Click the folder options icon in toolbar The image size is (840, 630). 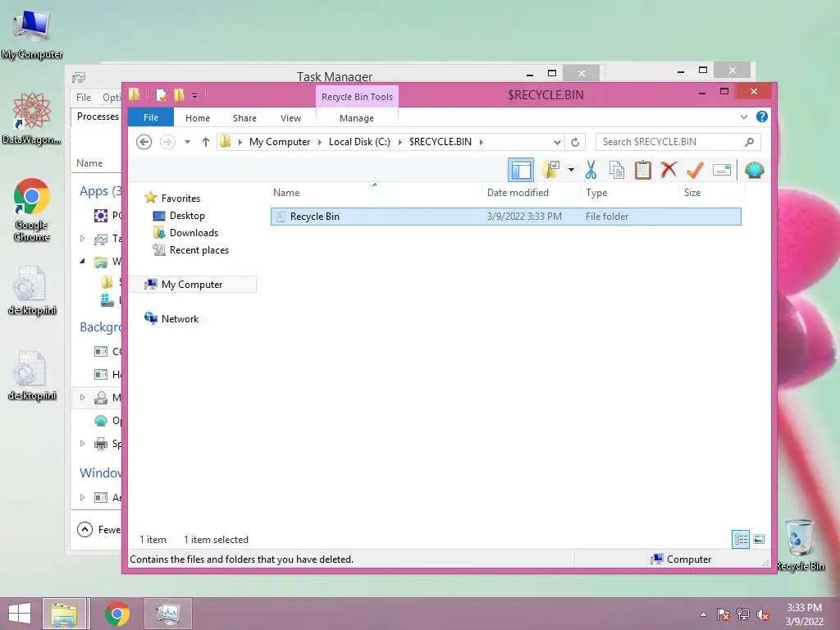(551, 171)
